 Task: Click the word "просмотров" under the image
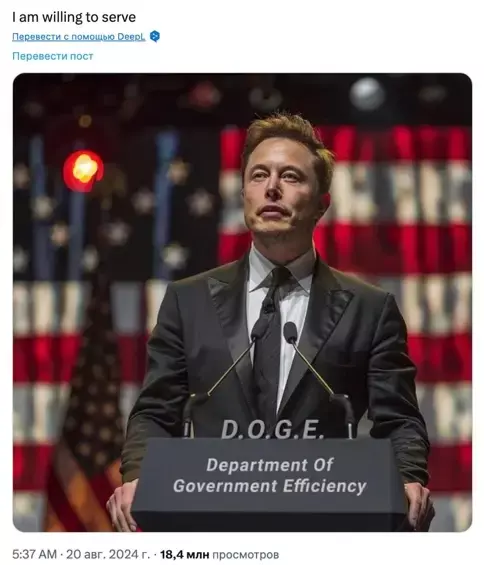245,554
